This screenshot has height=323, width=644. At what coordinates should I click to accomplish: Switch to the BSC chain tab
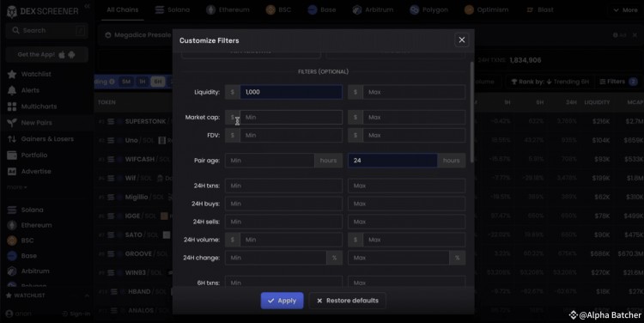click(278, 9)
